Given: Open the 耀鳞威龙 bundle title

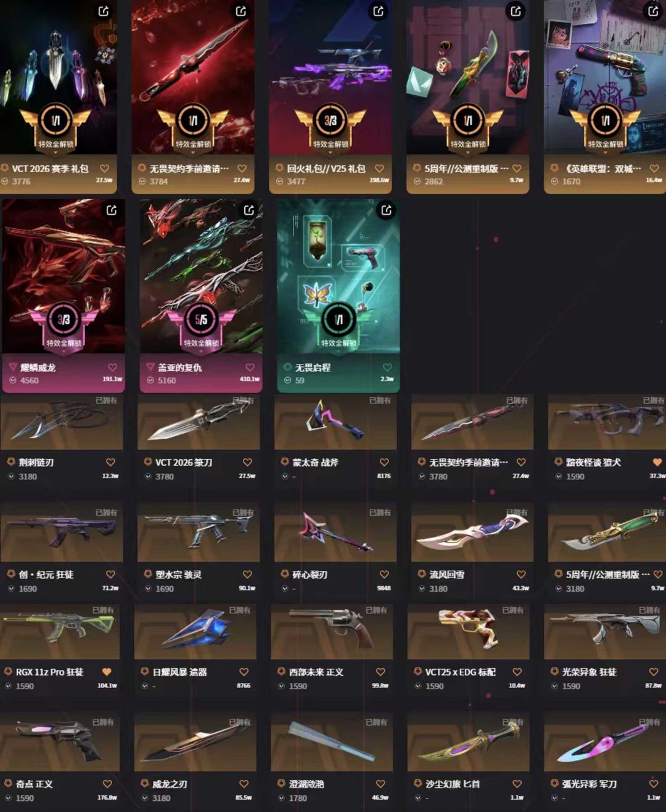Looking at the screenshot, I should coord(38,368).
